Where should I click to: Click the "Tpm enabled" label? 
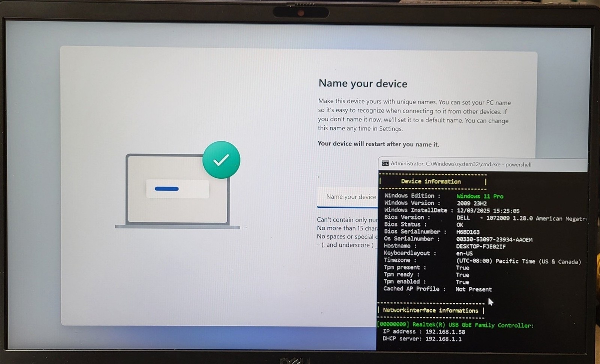(x=405, y=282)
